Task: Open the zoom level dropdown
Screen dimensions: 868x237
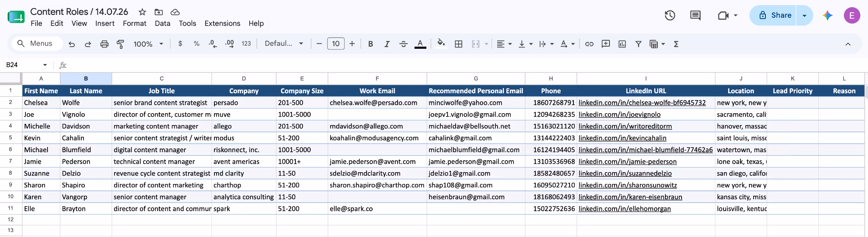Action: [148, 44]
